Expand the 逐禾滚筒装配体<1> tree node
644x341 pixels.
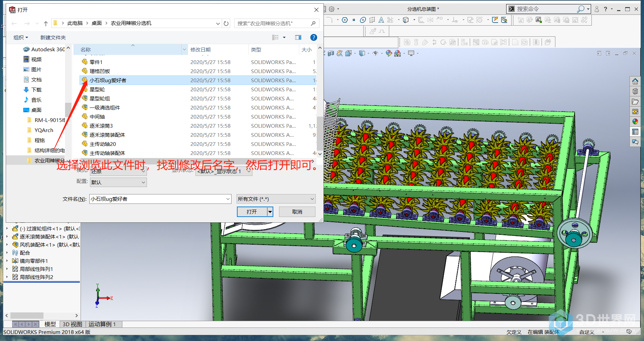point(7,237)
